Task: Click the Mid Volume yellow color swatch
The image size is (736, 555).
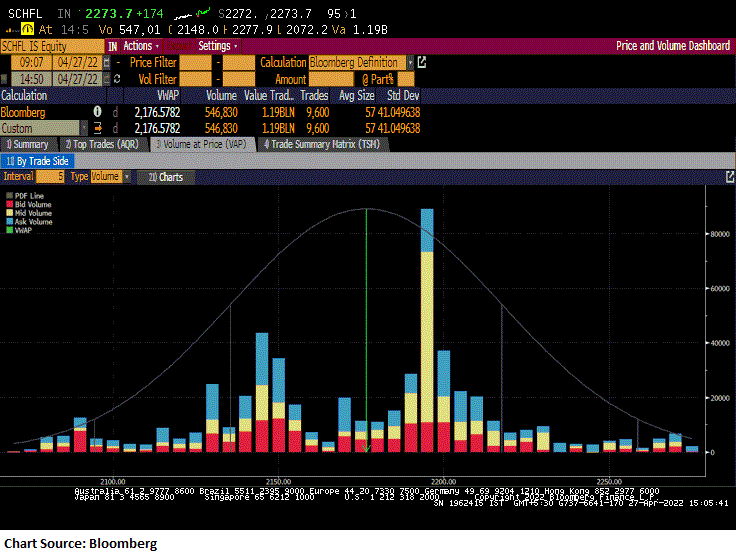Action: coord(10,213)
